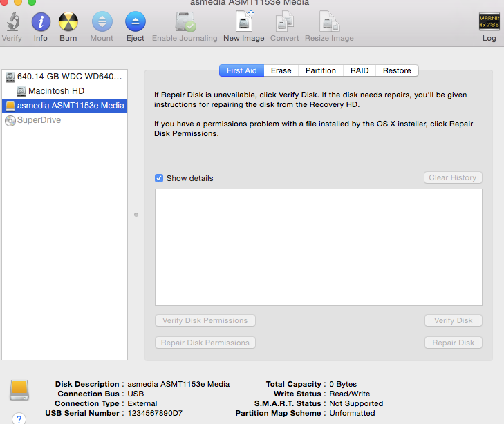Click the Clear History button

(x=453, y=177)
